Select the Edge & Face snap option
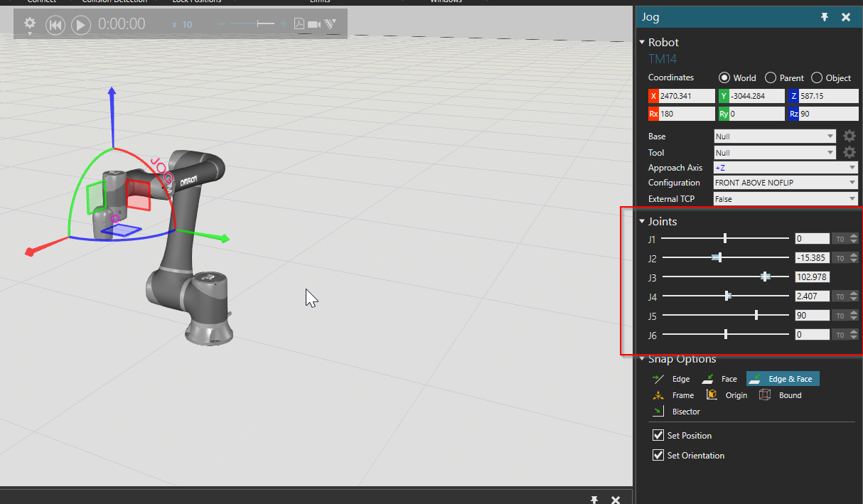 pyautogui.click(x=783, y=379)
